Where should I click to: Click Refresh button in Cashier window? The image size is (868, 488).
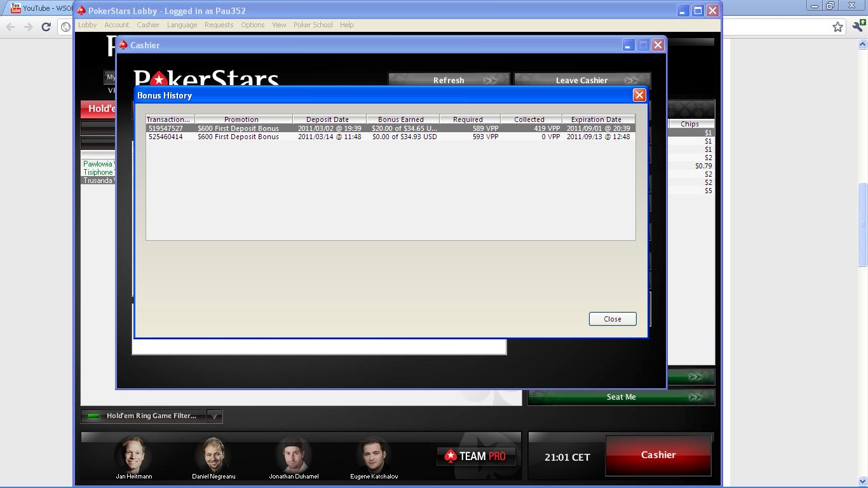(449, 80)
